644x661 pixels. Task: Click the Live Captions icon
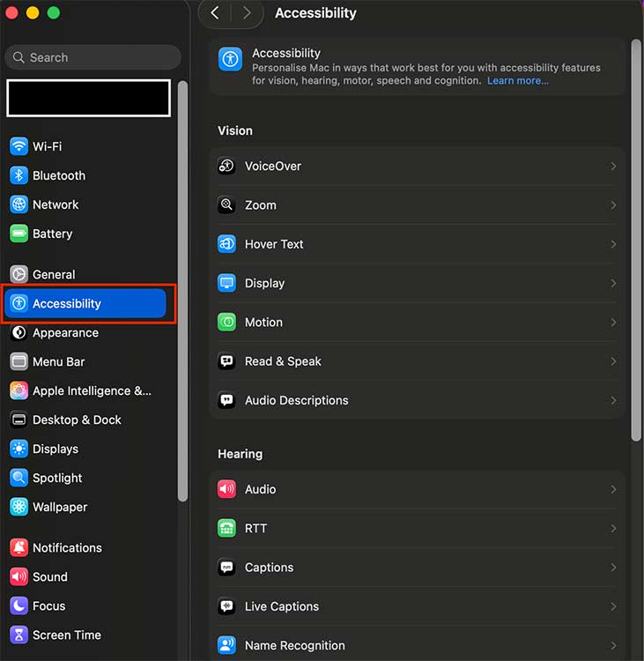click(x=226, y=606)
